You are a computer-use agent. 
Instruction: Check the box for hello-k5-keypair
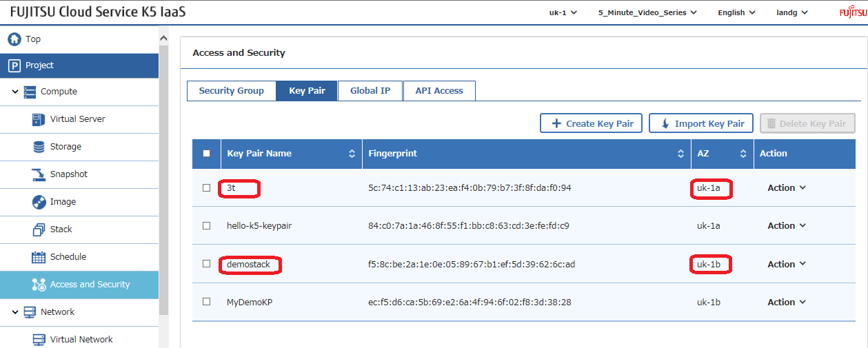pos(206,226)
